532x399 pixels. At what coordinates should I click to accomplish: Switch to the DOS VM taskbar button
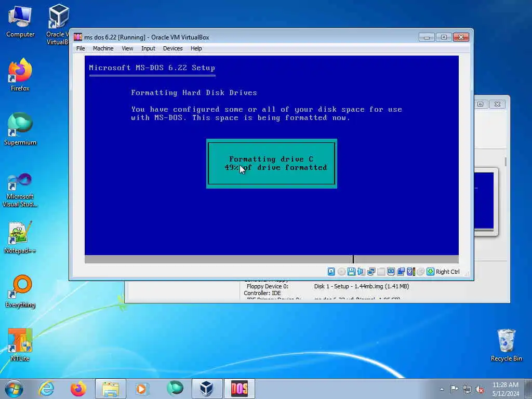coord(239,389)
